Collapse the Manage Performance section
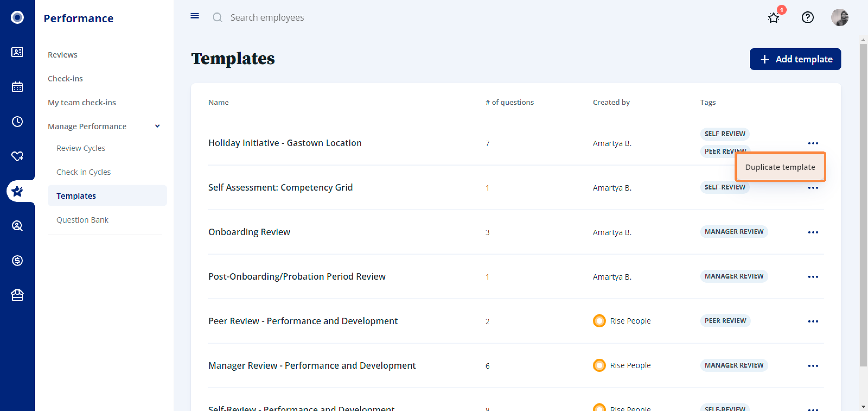The width and height of the screenshot is (868, 411). [157, 126]
